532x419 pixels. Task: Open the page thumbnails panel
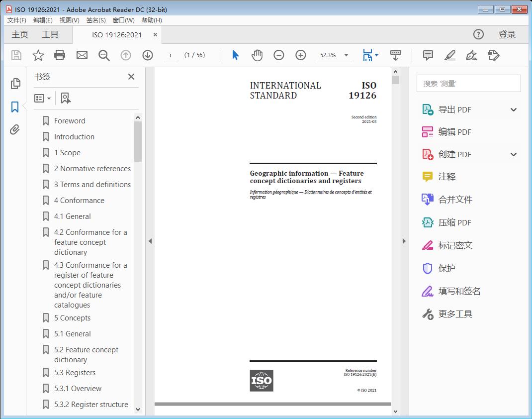pos(14,84)
